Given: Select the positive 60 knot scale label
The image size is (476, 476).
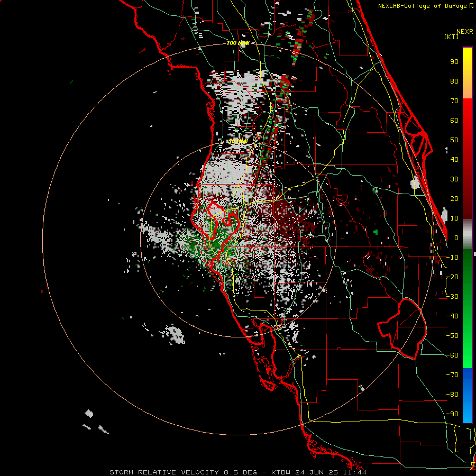Looking at the screenshot, I should pos(454,121).
